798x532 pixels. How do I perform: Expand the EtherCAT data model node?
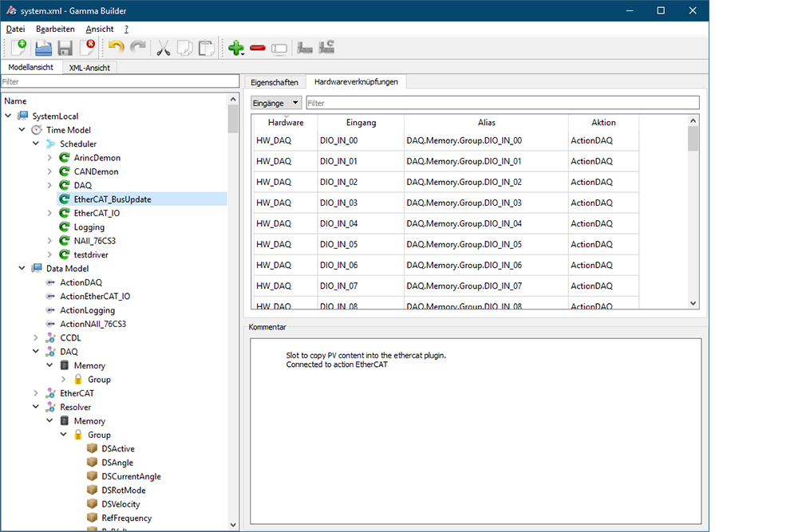(x=36, y=394)
